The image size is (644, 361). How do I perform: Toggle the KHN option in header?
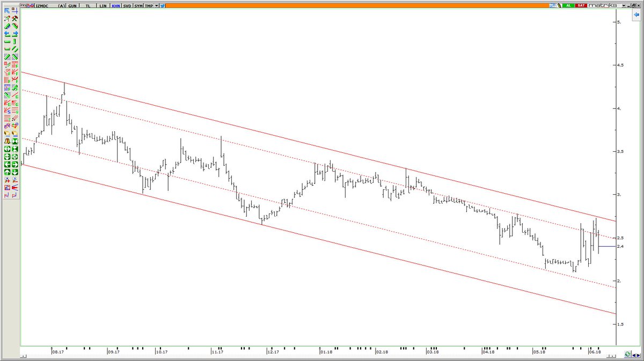pos(115,5)
